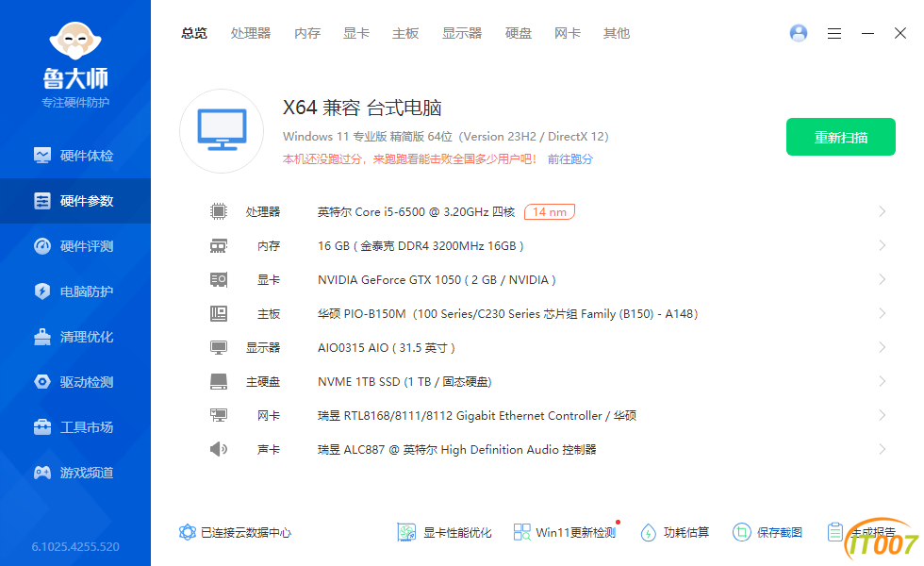
Task: Expand 声卡 row details chevron
Action: pyautogui.click(x=883, y=449)
